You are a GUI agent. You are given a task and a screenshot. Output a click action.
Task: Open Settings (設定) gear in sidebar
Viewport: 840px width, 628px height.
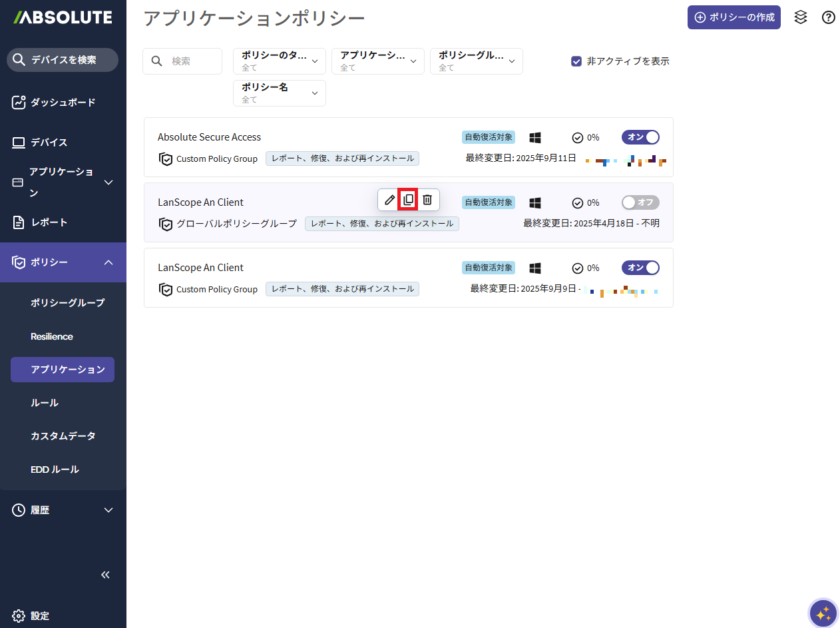(31, 615)
